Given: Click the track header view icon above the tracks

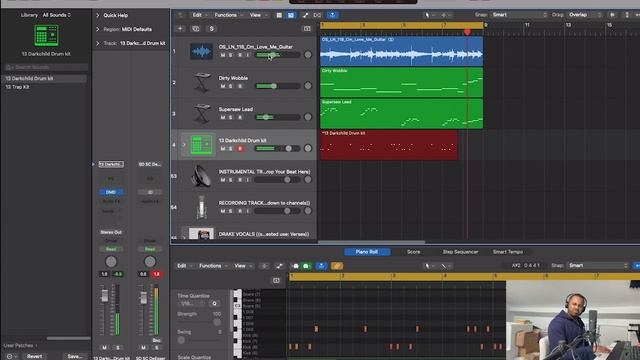Looking at the screenshot, I should (307, 29).
